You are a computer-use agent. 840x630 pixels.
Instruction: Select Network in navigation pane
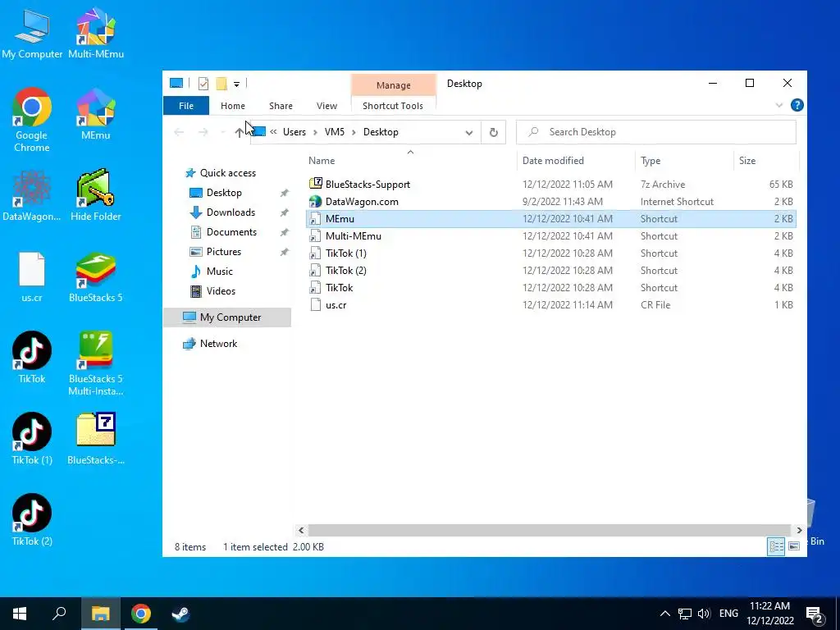[218, 344]
